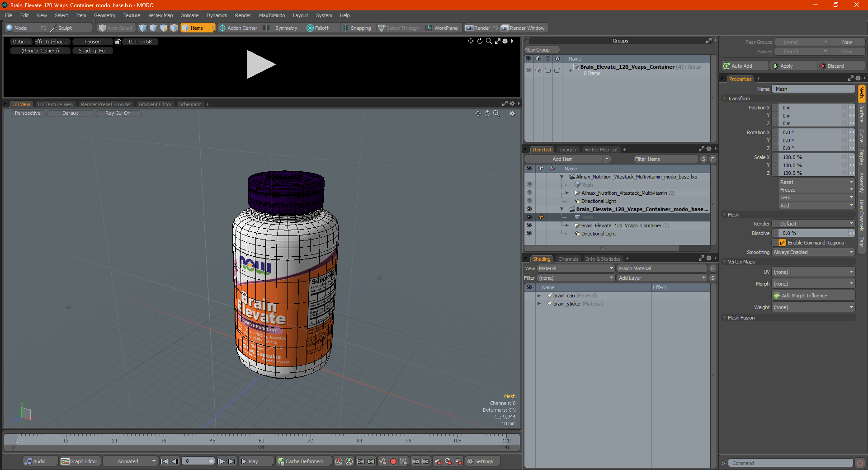This screenshot has height=470, width=868.
Task: Click New Group button
Action: click(542, 50)
